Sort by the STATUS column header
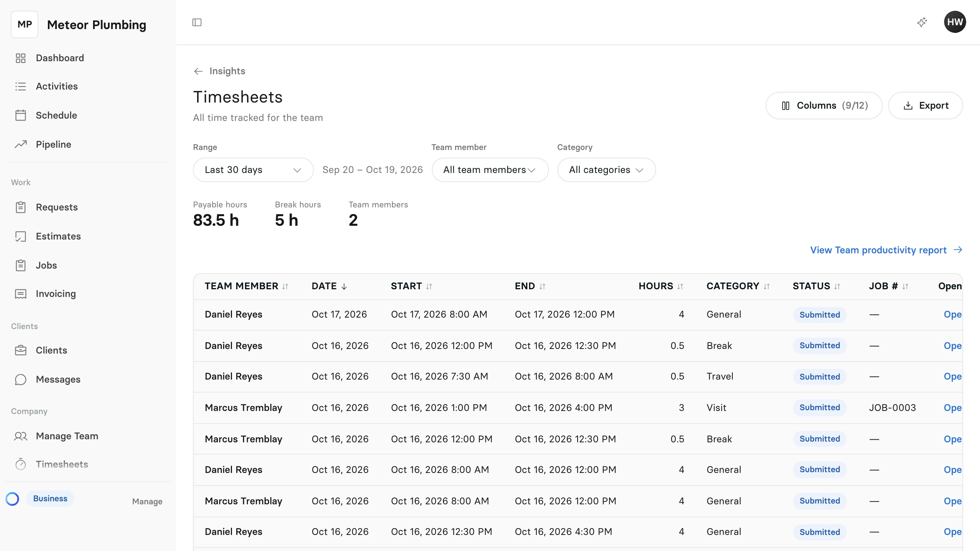This screenshot has width=980, height=551. pyautogui.click(x=817, y=286)
